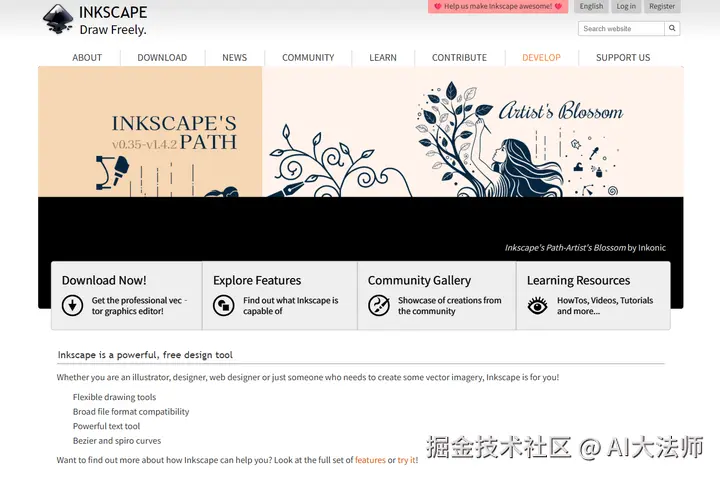The image size is (720, 477).
Task: Follow the orange features link
Action: coord(370,460)
